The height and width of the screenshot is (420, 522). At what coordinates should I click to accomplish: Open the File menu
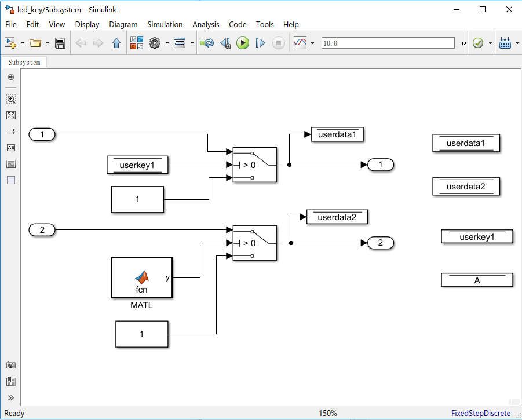pos(11,25)
